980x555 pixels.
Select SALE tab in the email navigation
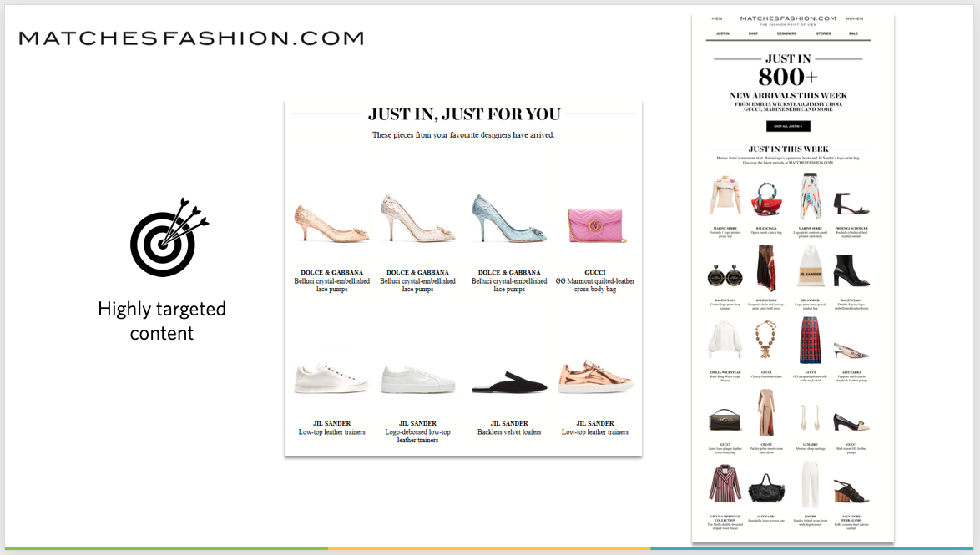[x=853, y=33]
